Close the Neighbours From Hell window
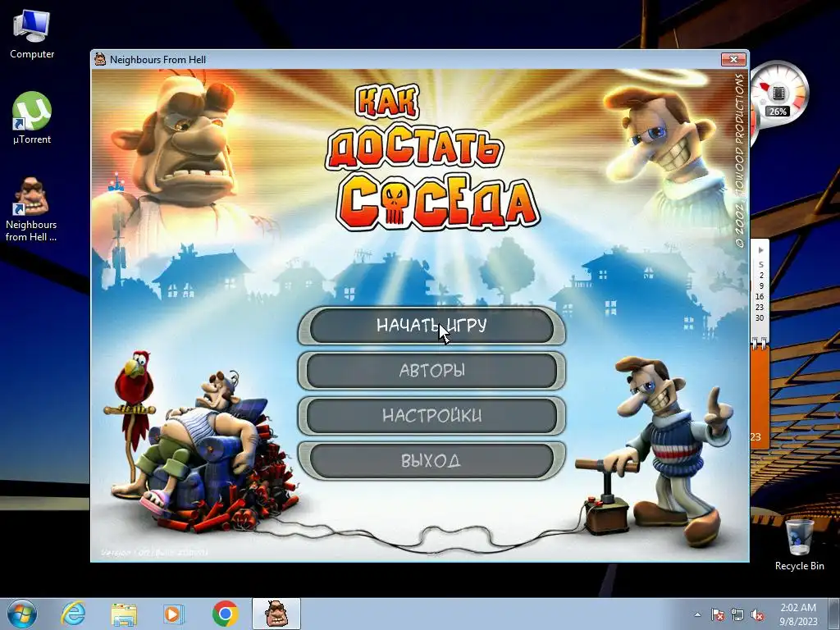This screenshot has height=630, width=840. click(x=733, y=59)
